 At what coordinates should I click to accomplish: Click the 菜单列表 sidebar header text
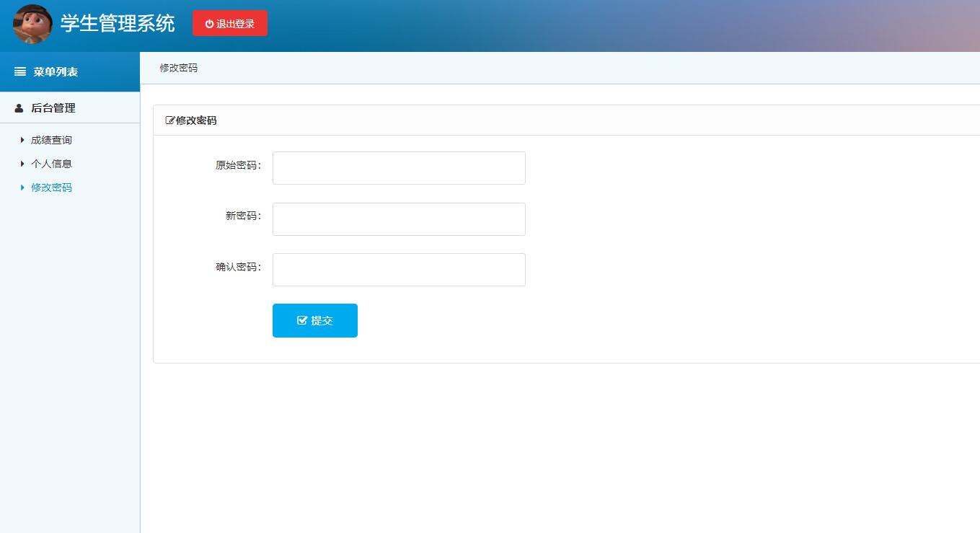56,72
